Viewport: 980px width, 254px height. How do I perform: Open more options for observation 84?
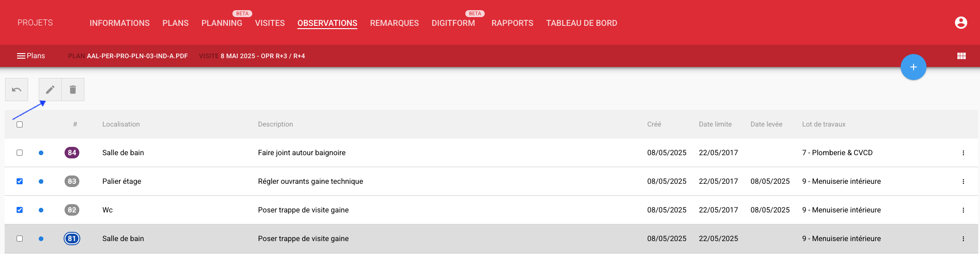(963, 153)
